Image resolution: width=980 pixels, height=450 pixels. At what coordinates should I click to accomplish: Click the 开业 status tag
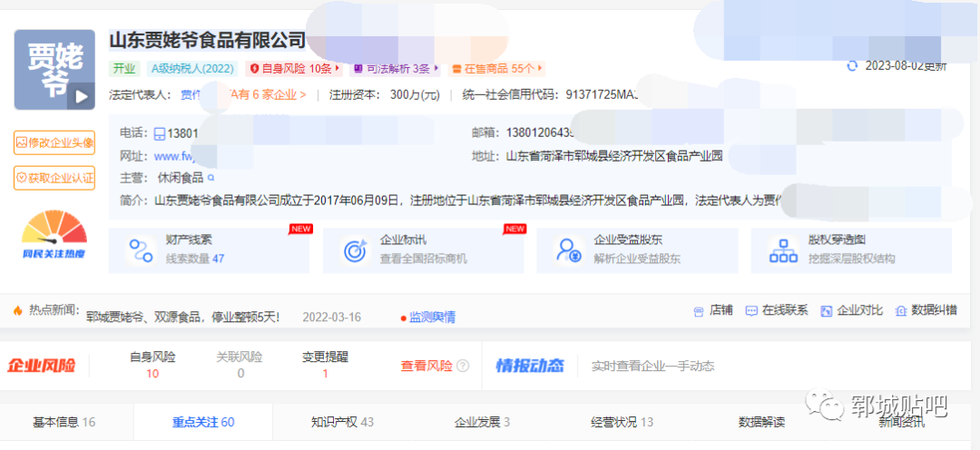[123, 68]
